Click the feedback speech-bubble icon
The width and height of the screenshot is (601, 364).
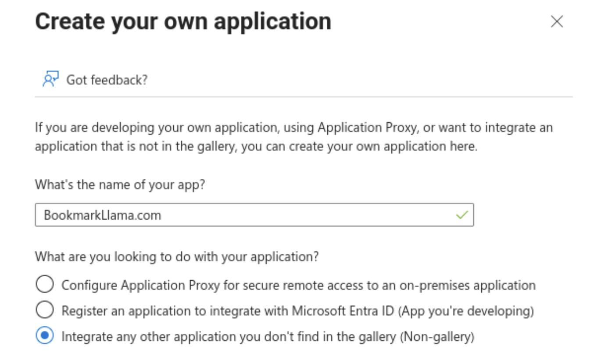point(50,79)
